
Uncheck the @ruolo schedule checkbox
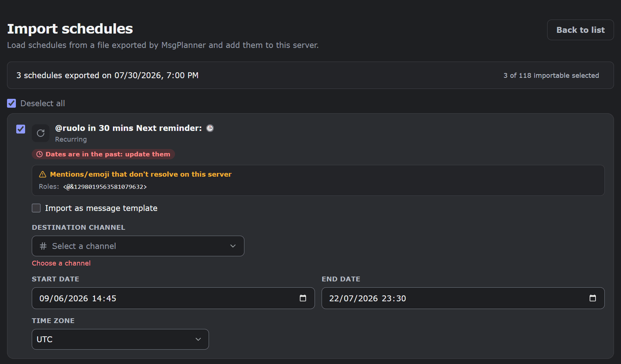pos(21,129)
